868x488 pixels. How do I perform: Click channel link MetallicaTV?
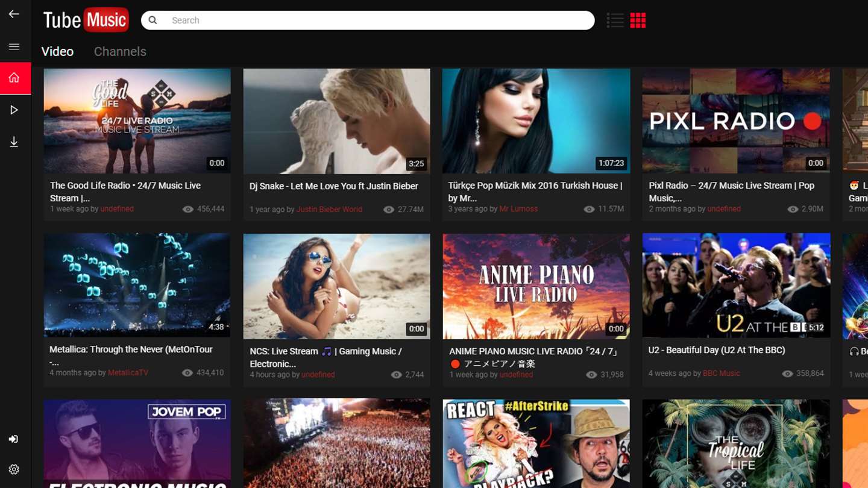(x=128, y=373)
